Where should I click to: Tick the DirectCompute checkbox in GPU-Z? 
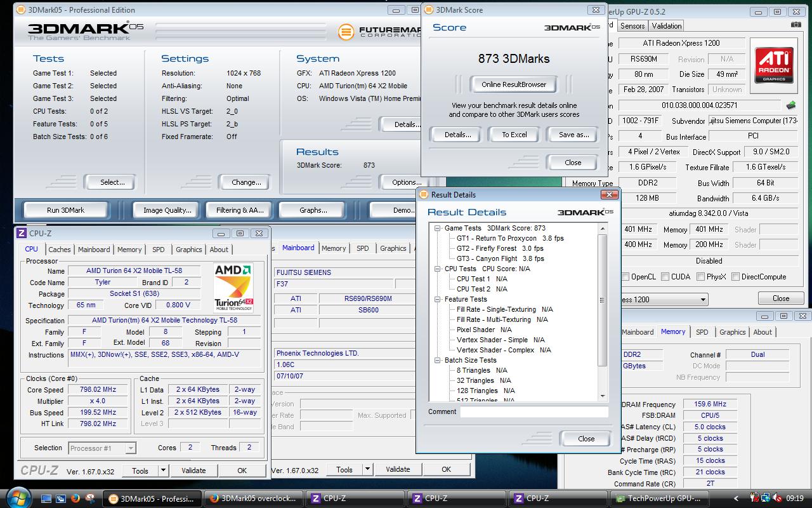735,277
